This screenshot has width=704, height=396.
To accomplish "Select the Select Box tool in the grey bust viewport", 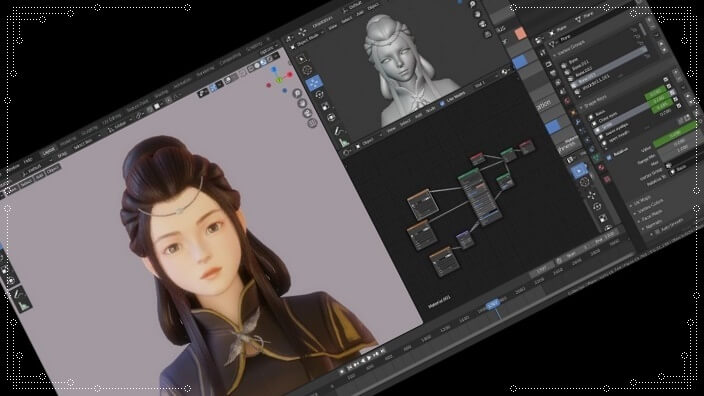I will click(x=302, y=59).
